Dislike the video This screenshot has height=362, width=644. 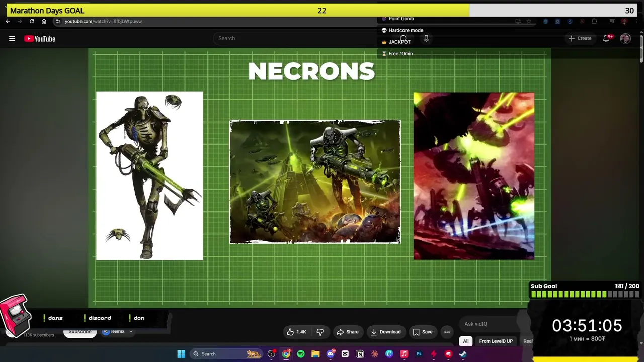point(320,332)
